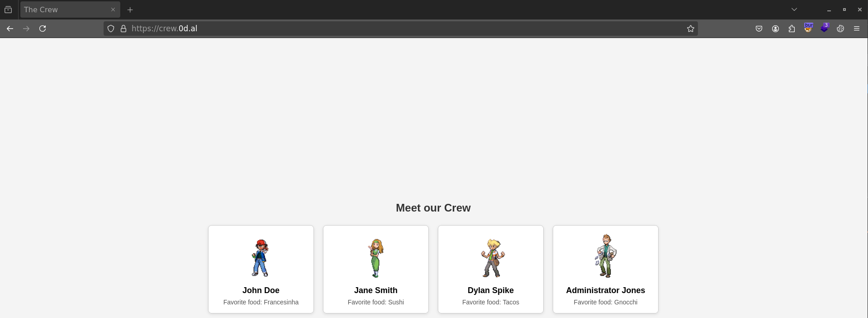Screen dimensions: 868x318
Task: Save page to Pocket
Action: pyautogui.click(x=759, y=29)
